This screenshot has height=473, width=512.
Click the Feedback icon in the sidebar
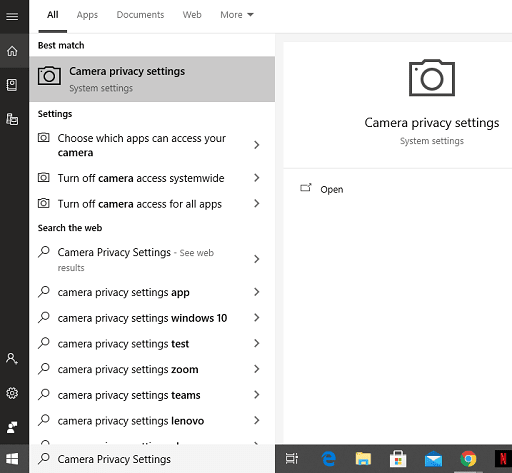[x=12, y=427]
